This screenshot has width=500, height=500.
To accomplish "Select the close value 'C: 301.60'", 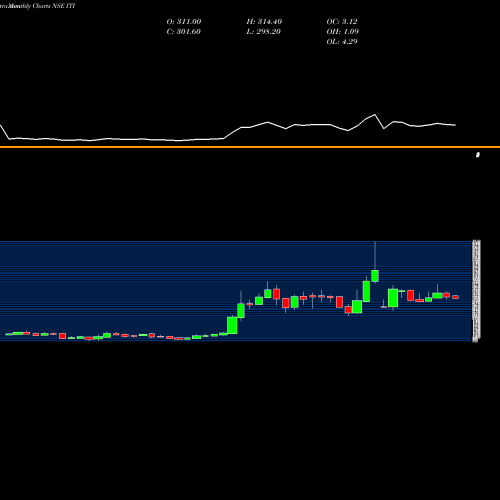I will click(x=184, y=31).
